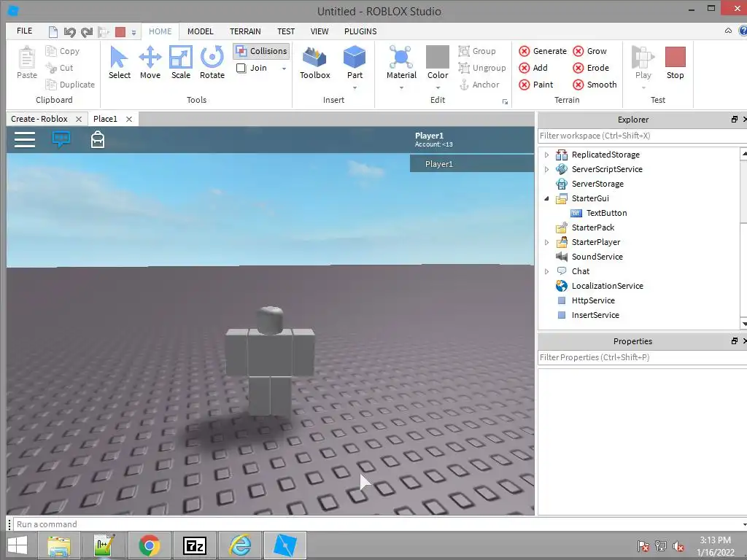
Task: Click Generate terrain
Action: pos(543,51)
